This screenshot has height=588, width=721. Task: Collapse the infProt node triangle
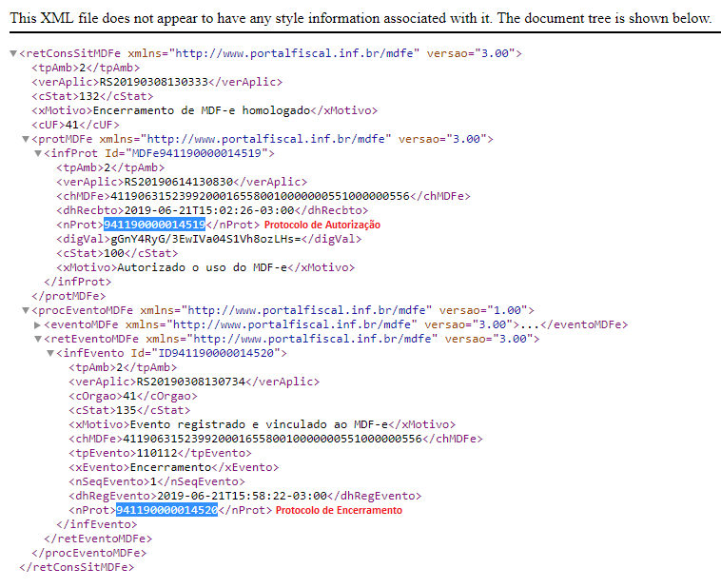38,154
